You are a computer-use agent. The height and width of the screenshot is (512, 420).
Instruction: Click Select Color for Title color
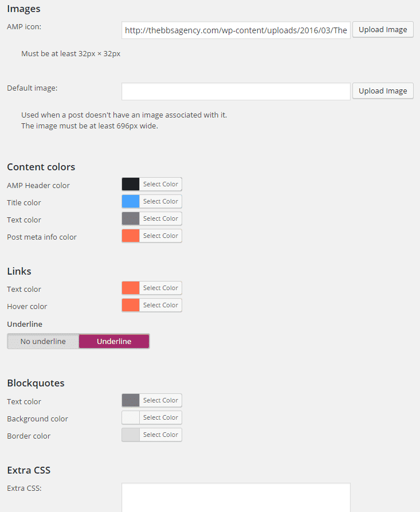pos(160,201)
